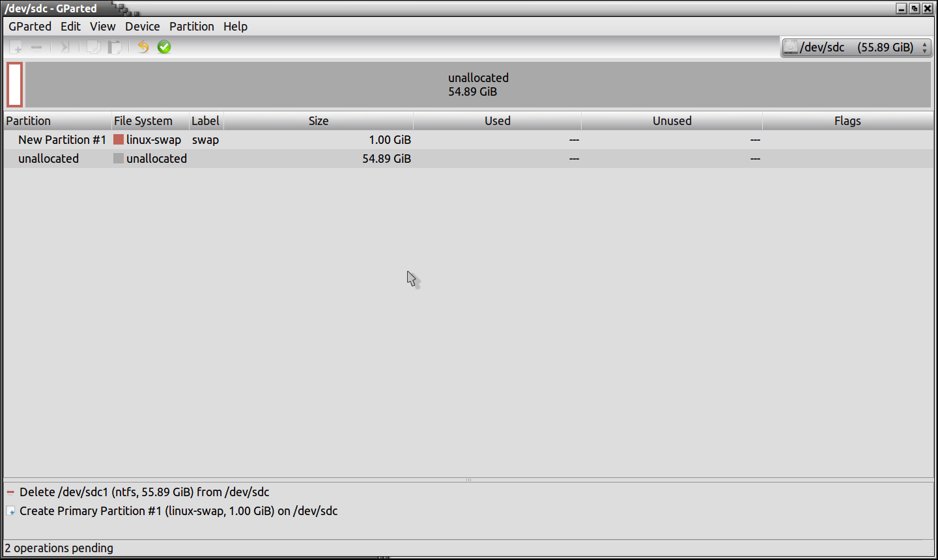
Task: Open the Edit menu
Action: point(70,26)
